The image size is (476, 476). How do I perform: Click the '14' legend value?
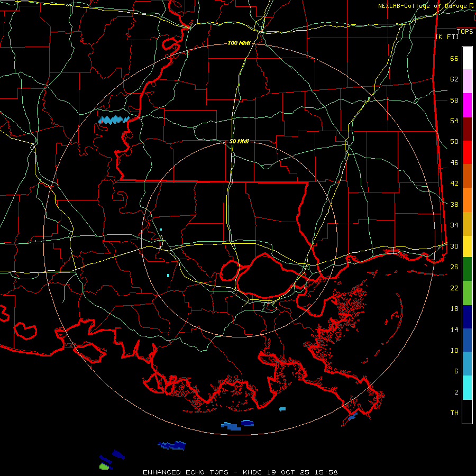pyautogui.click(x=454, y=329)
